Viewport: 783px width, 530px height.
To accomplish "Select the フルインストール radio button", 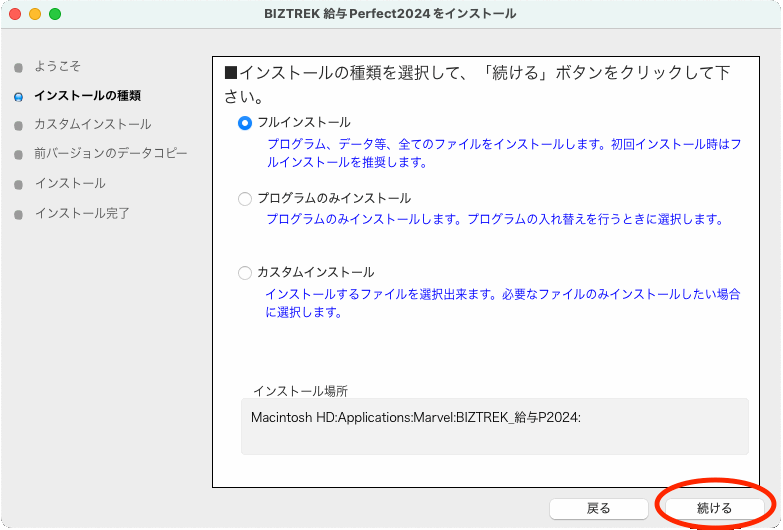I will click(245, 123).
